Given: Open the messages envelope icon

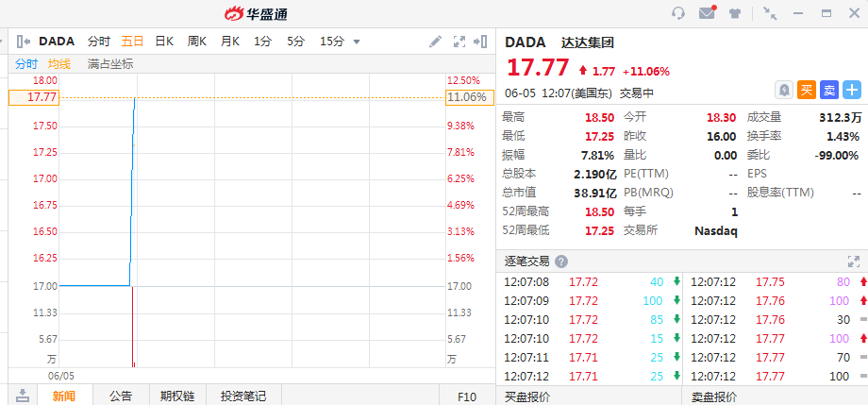Looking at the screenshot, I should [x=706, y=13].
